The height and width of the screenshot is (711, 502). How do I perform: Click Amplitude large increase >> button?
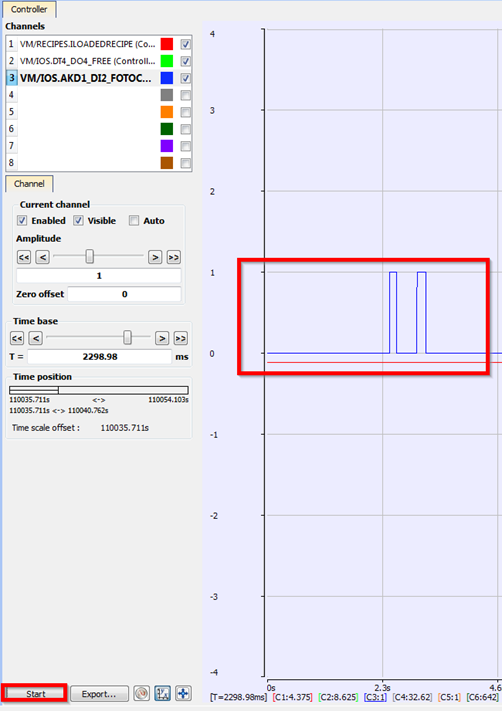[x=173, y=258]
